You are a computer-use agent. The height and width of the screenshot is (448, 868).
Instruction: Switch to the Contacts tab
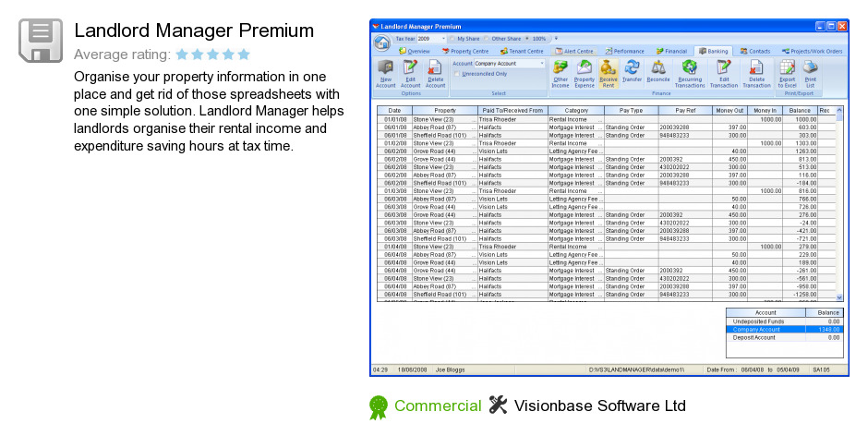pyautogui.click(x=755, y=51)
